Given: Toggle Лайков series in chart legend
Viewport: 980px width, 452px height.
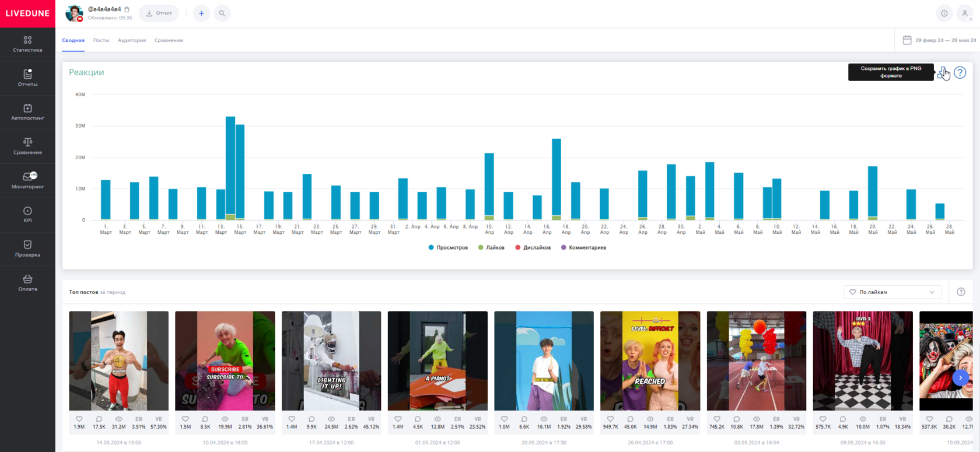Looking at the screenshot, I should (x=491, y=248).
